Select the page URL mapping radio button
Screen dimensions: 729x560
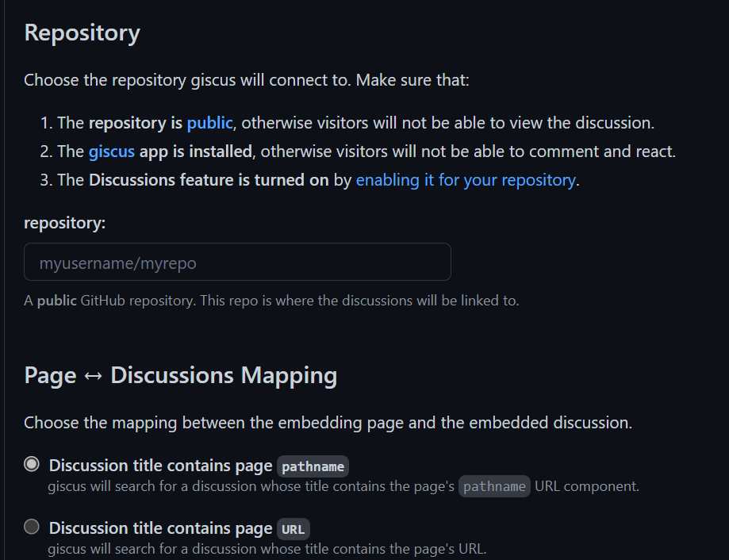tap(32, 527)
